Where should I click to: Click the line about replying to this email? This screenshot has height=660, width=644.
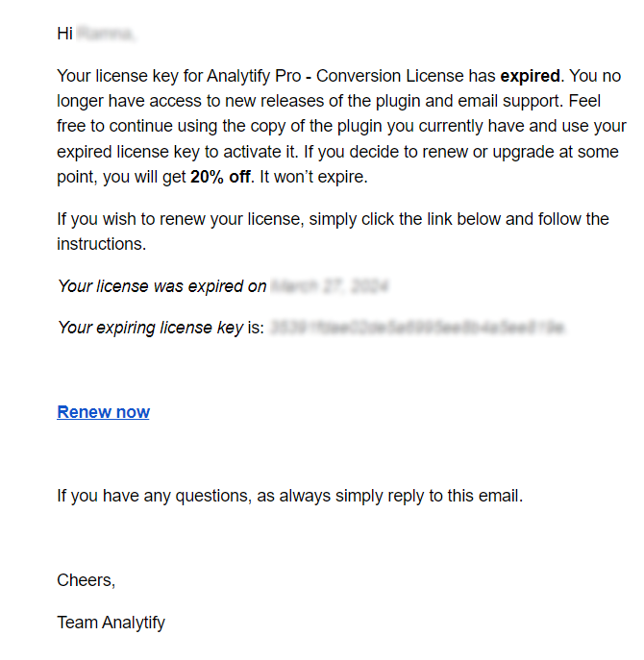(x=289, y=496)
